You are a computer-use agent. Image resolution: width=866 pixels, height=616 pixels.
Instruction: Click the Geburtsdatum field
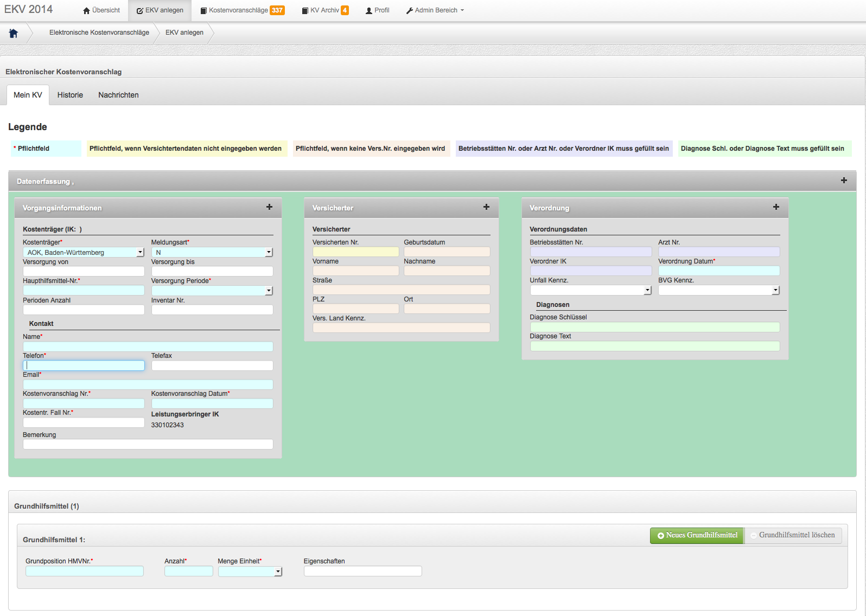(447, 252)
